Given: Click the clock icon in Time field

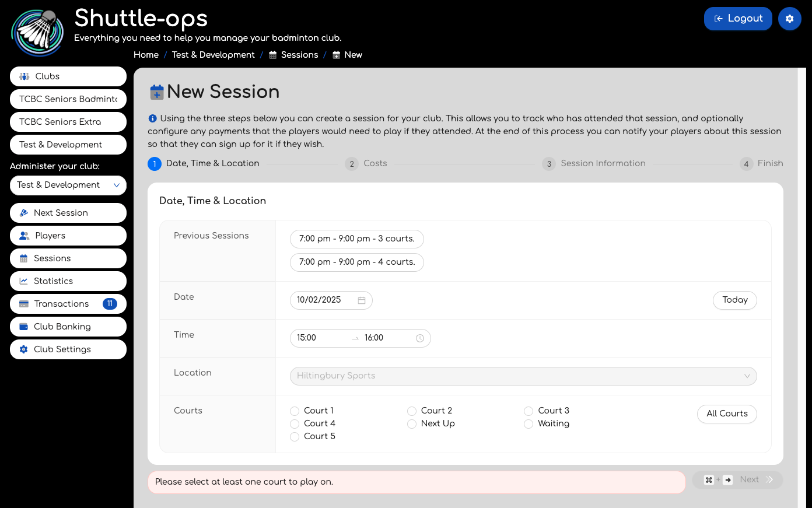Looking at the screenshot, I should [x=420, y=338].
